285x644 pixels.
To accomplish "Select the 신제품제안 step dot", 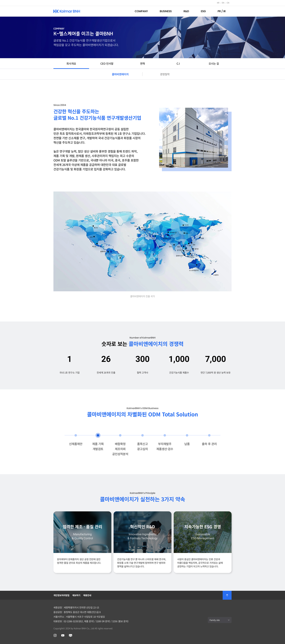I will tap(76, 435).
